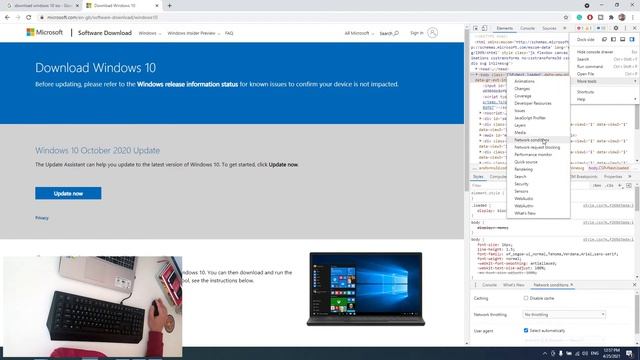Toggle the device toolbar icon in DevTools

click(484, 28)
